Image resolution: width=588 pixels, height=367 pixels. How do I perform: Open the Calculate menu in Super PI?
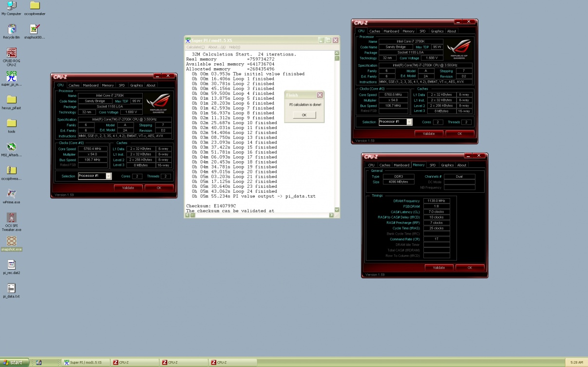196,47
